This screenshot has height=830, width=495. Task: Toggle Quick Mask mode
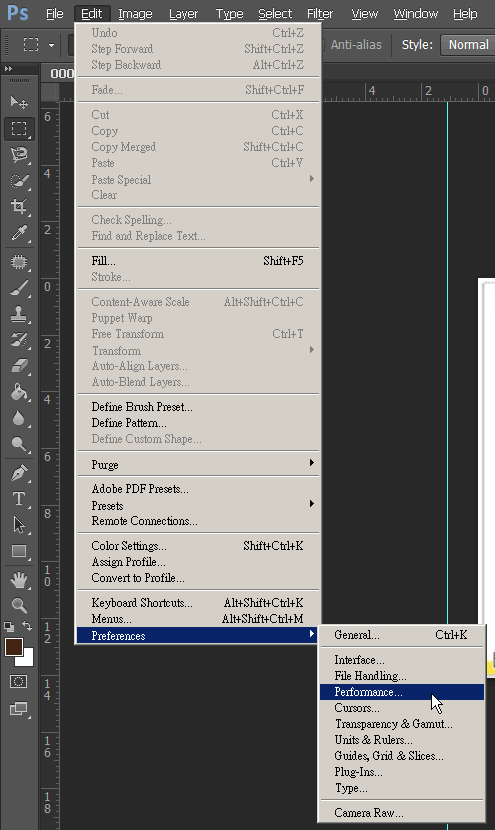pos(19,681)
